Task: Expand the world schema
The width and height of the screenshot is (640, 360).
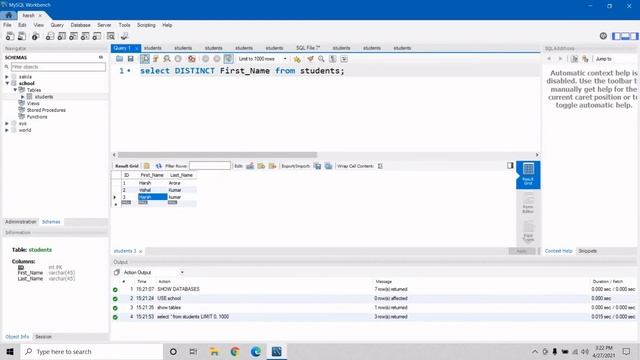Action: pyautogui.click(x=7, y=130)
